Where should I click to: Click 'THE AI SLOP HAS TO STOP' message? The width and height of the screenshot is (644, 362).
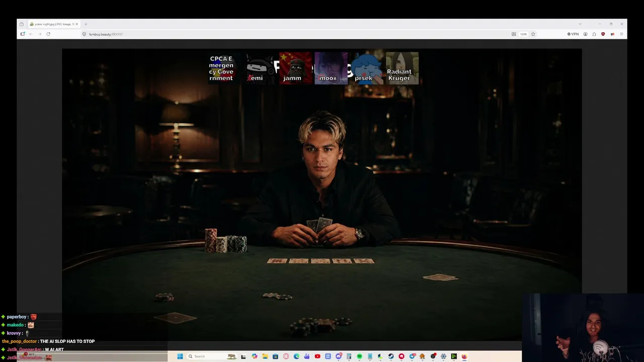[67, 341]
